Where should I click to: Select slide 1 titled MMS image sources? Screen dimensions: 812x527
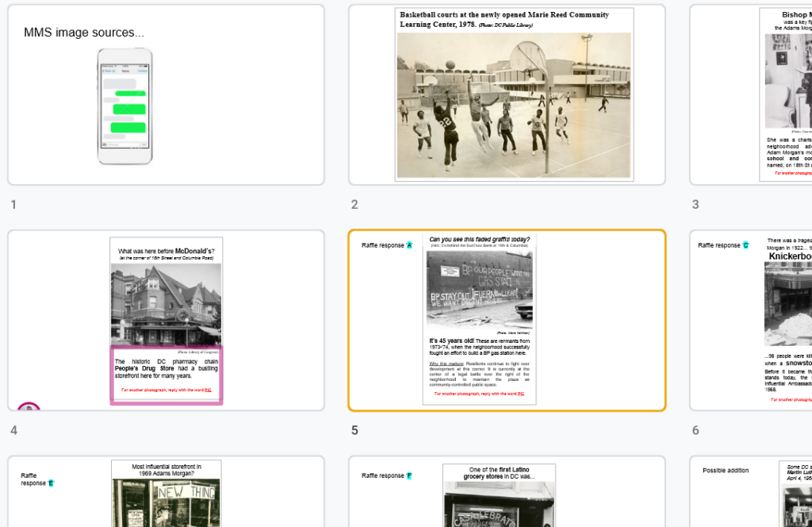166,94
